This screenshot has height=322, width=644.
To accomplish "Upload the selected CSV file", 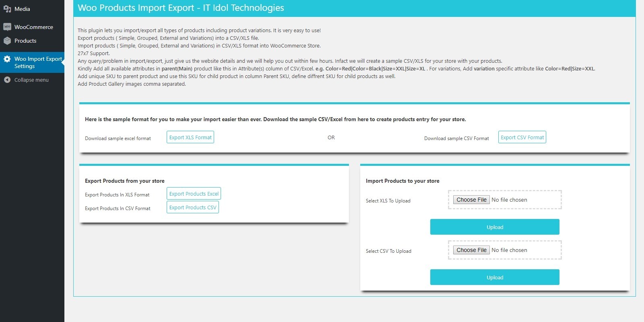I will [495, 277].
